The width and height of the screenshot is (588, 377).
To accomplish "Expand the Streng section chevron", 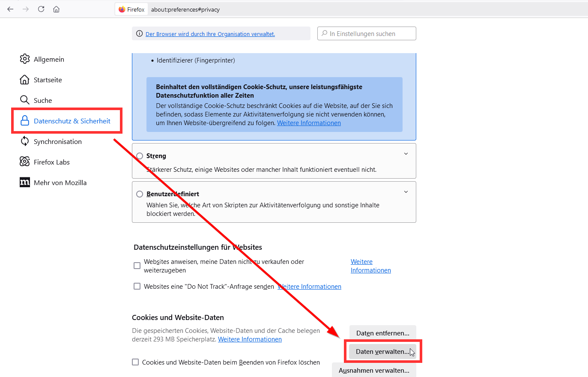I will (x=406, y=154).
